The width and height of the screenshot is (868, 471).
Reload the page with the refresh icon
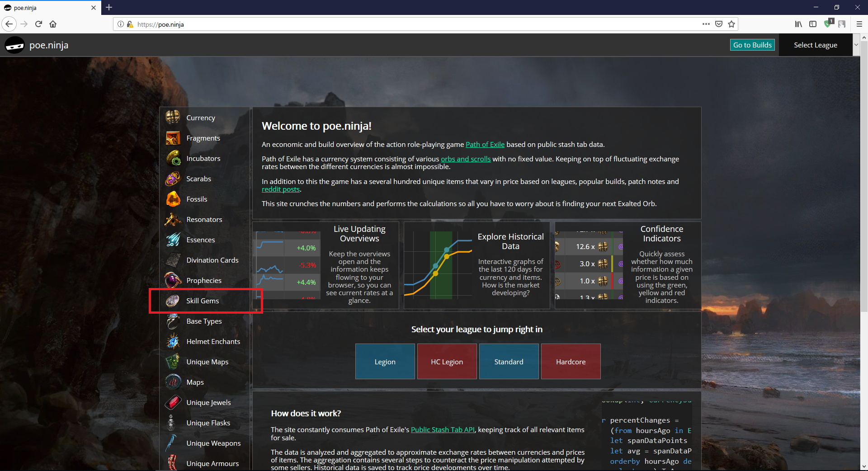pyautogui.click(x=38, y=24)
